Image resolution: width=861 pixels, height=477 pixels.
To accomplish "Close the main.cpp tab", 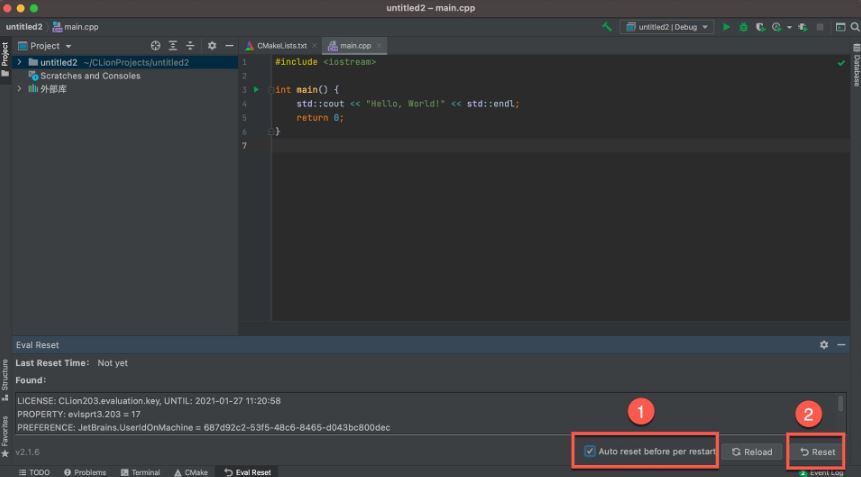I will coord(379,46).
